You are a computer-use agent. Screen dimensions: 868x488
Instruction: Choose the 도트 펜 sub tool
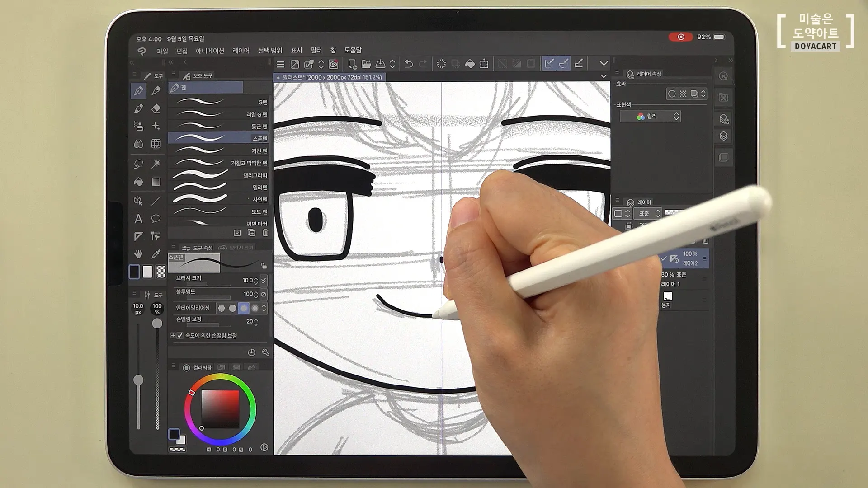pyautogui.click(x=219, y=211)
